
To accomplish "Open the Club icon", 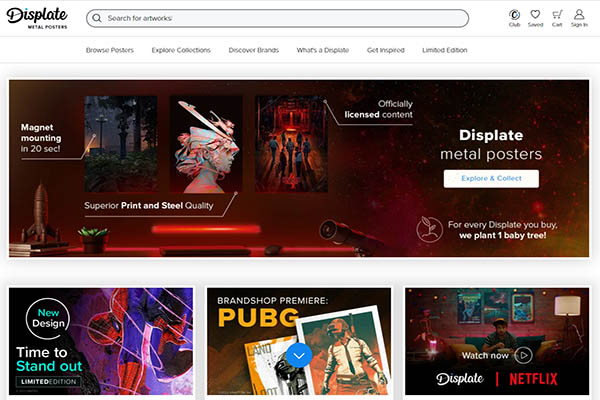I will click(x=514, y=15).
